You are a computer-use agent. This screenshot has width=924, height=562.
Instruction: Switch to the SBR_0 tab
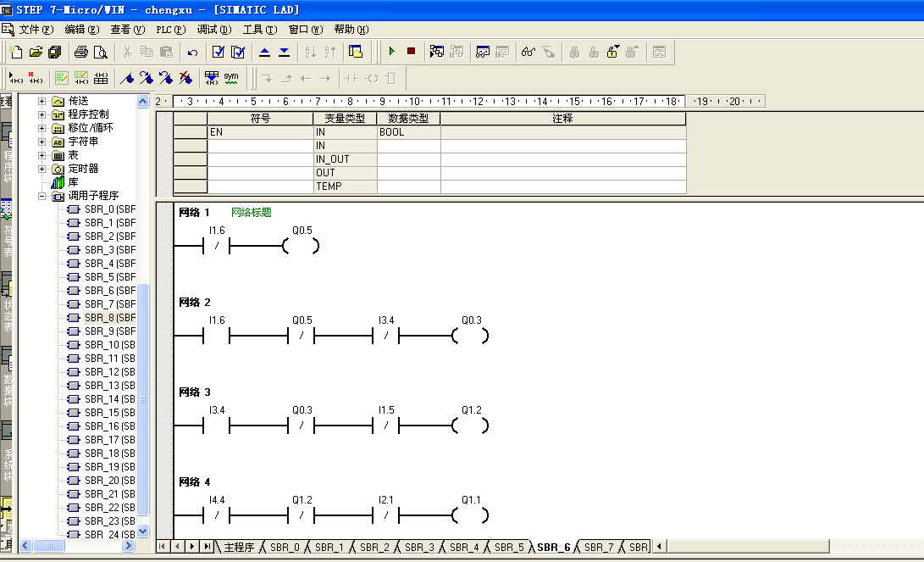pos(285,548)
